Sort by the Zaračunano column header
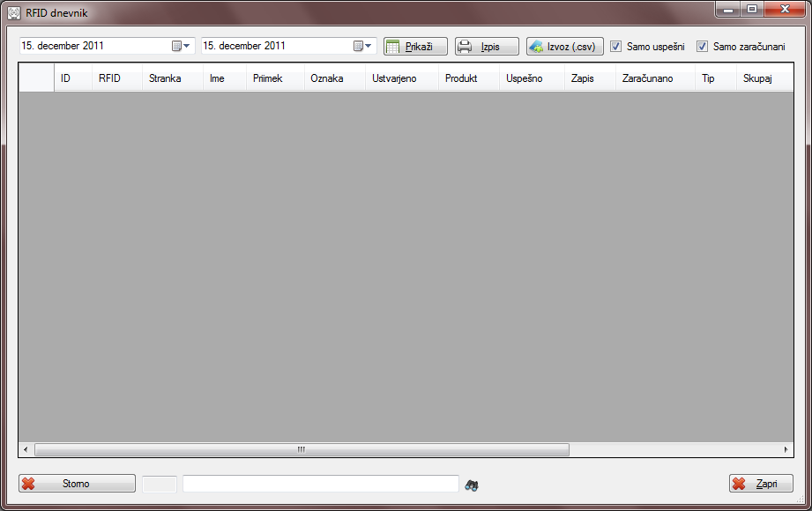The height and width of the screenshot is (511, 812). [655, 78]
